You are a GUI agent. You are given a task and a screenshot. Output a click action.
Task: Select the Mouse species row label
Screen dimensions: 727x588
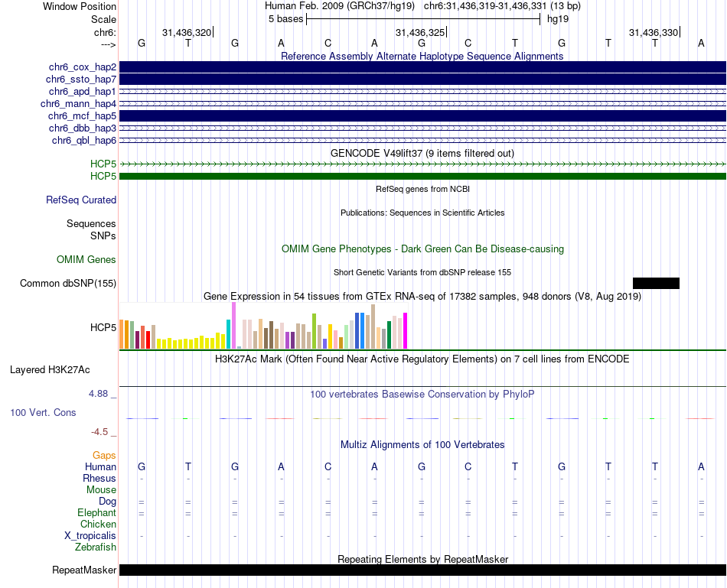click(102, 490)
